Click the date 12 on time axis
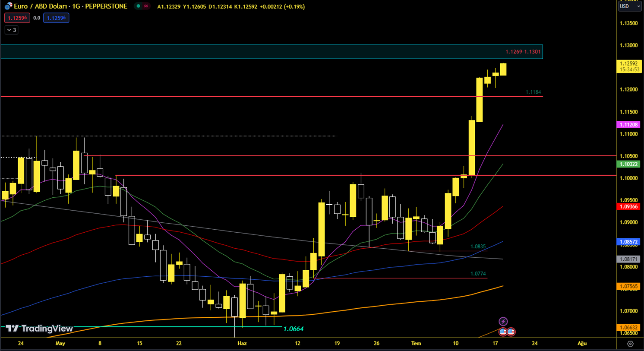644x351 pixels. click(297, 344)
